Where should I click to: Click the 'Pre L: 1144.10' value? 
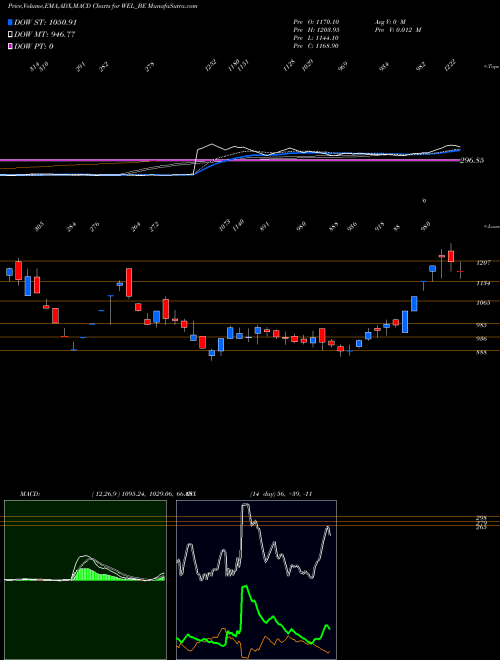316,38
